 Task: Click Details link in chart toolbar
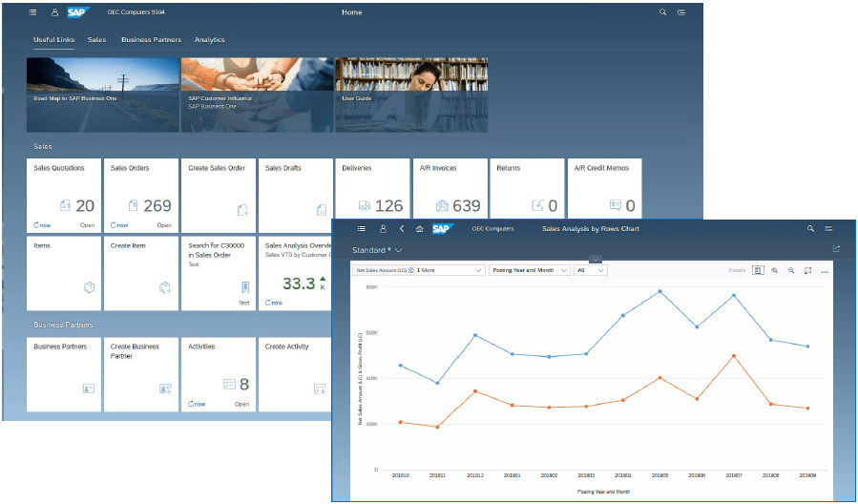pyautogui.click(x=737, y=270)
